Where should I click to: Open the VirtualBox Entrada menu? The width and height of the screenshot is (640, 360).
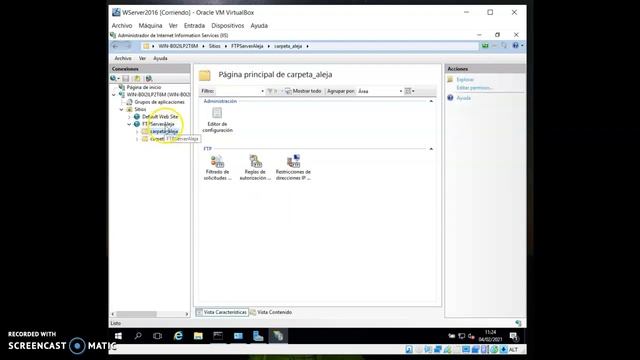194,25
